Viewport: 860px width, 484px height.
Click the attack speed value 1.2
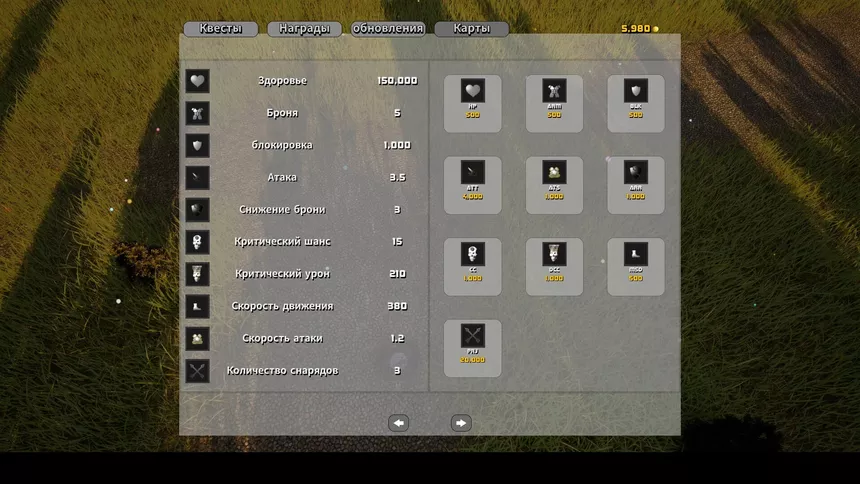tap(397, 339)
